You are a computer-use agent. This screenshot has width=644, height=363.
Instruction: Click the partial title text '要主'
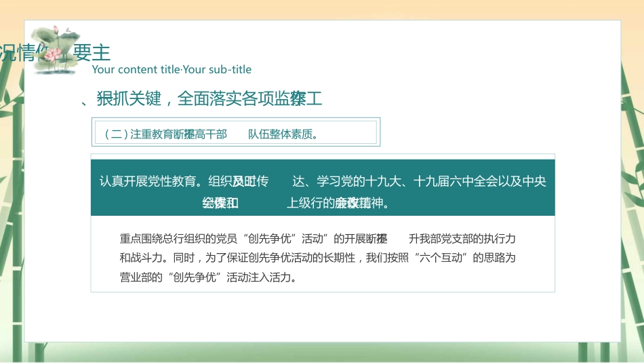point(92,53)
